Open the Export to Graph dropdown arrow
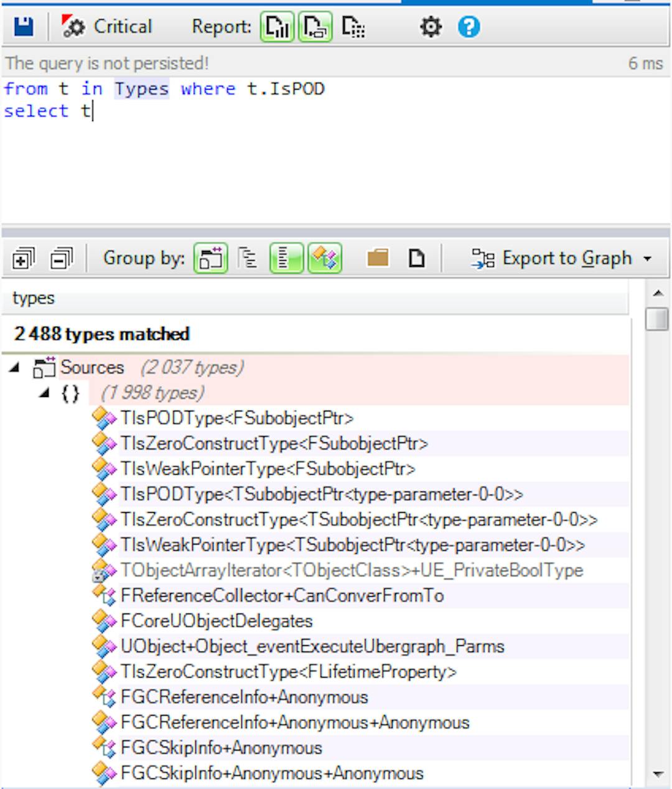The width and height of the screenshot is (672, 789). [648, 258]
